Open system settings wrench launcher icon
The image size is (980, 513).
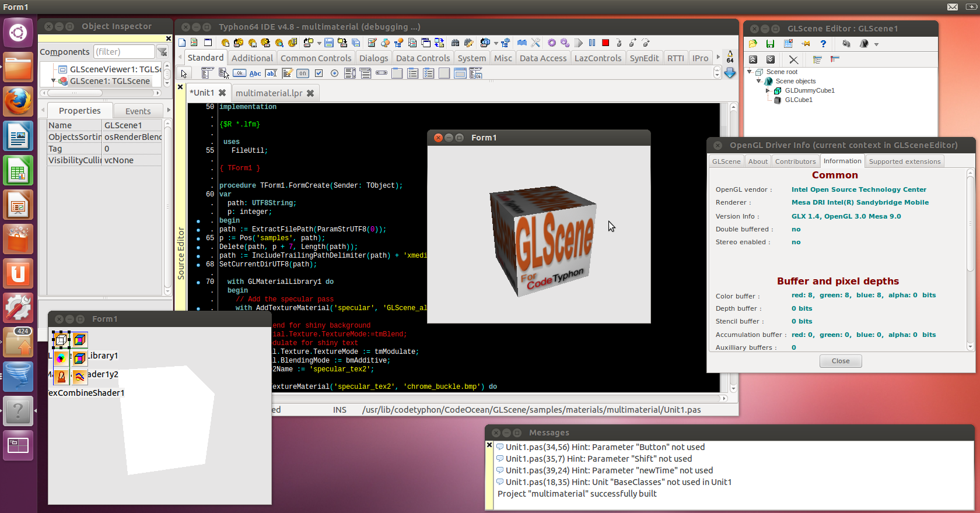pos(18,308)
